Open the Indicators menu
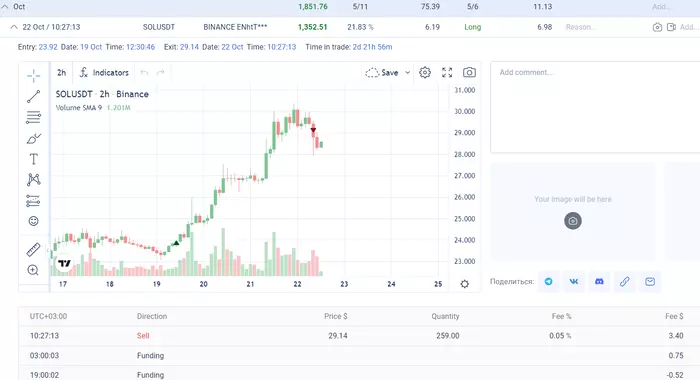The image size is (700, 380). coord(104,72)
